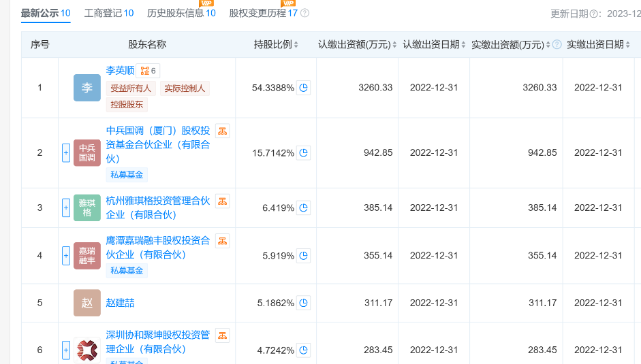Click the related-companies badge 6 next to 李英顺
The width and height of the screenshot is (641, 364).
[148, 71]
